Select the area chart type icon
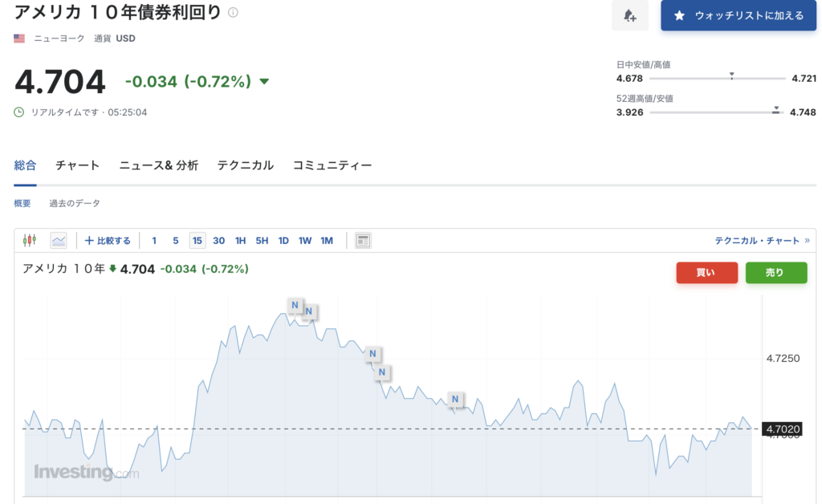This screenshot has height=504, width=822. click(x=59, y=241)
